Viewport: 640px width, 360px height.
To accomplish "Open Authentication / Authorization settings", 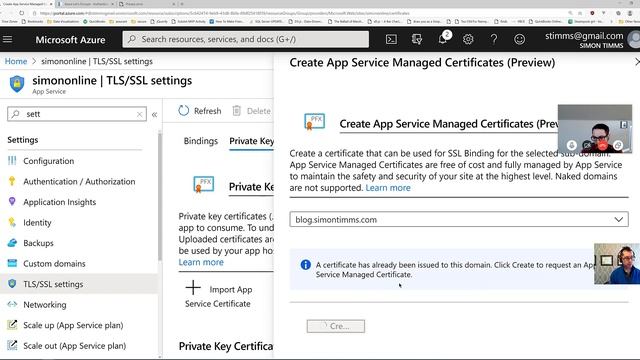I will click(79, 181).
